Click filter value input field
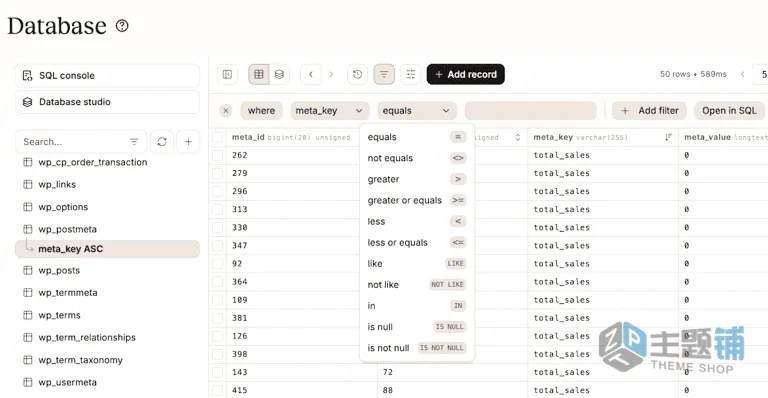768x398 pixels. pyautogui.click(x=530, y=111)
